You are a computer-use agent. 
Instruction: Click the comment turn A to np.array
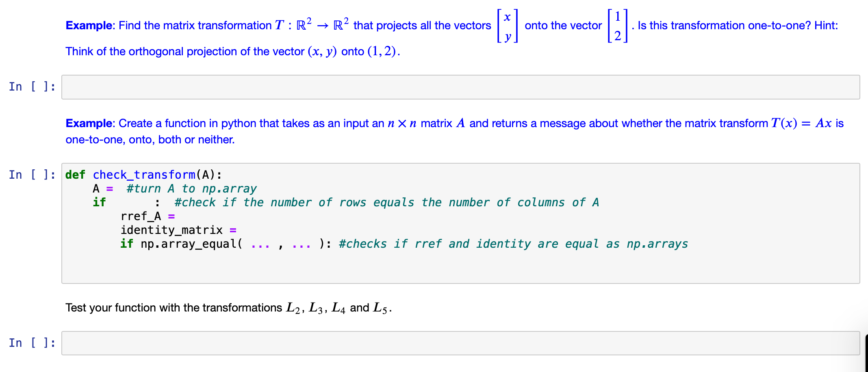pyautogui.click(x=192, y=188)
